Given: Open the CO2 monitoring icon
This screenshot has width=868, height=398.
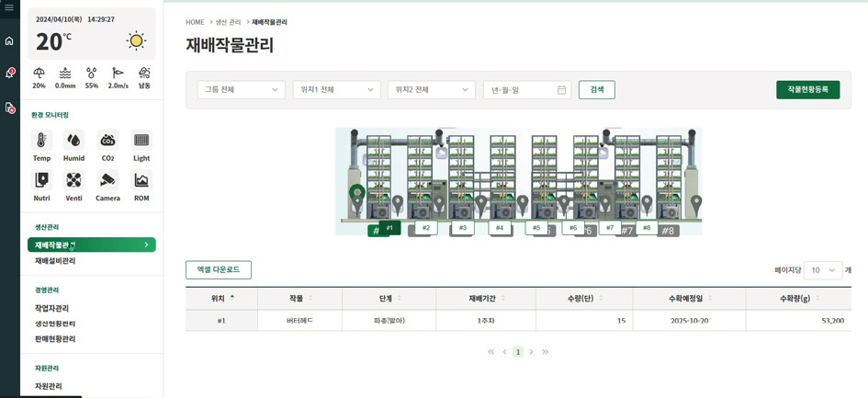Looking at the screenshot, I should (x=108, y=141).
